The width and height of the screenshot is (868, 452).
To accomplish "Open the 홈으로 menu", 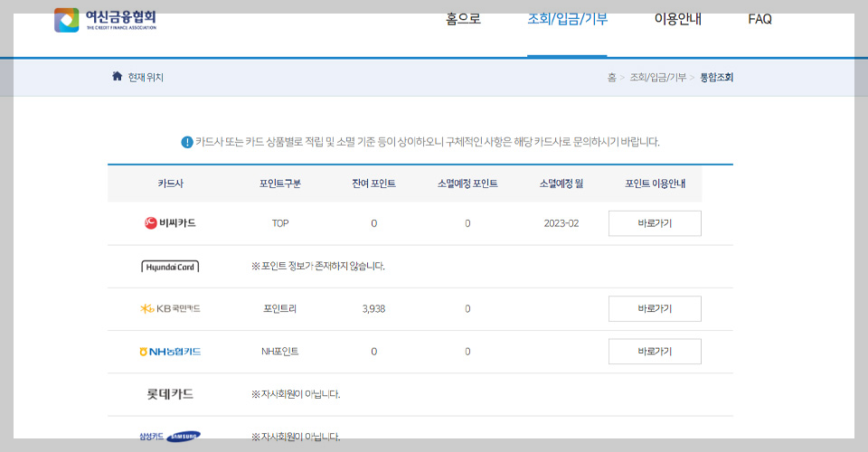I will (463, 19).
